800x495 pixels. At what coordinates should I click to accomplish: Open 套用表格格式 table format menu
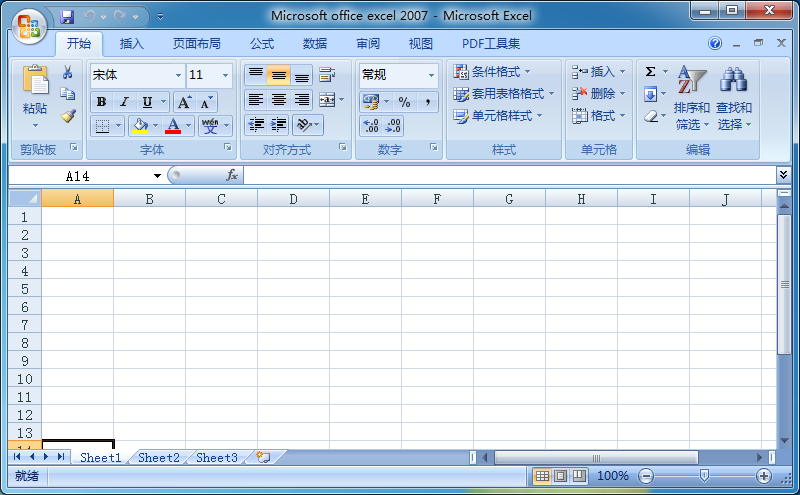[x=503, y=94]
